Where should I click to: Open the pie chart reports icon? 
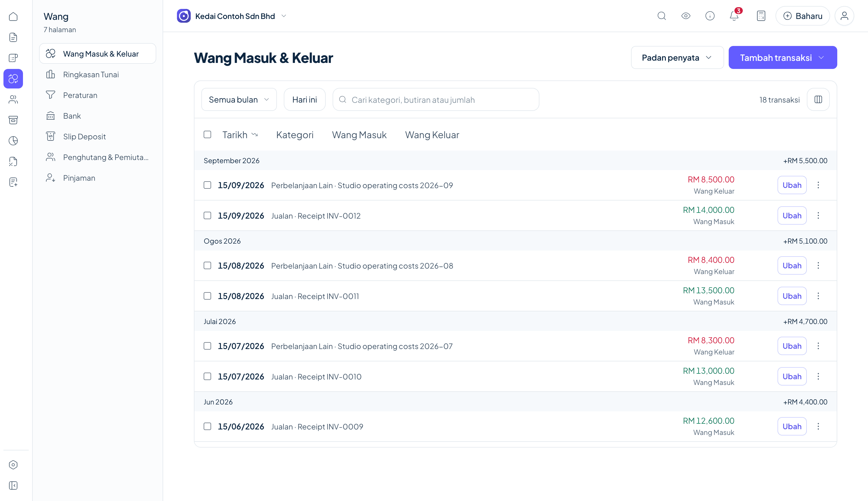pos(13,141)
